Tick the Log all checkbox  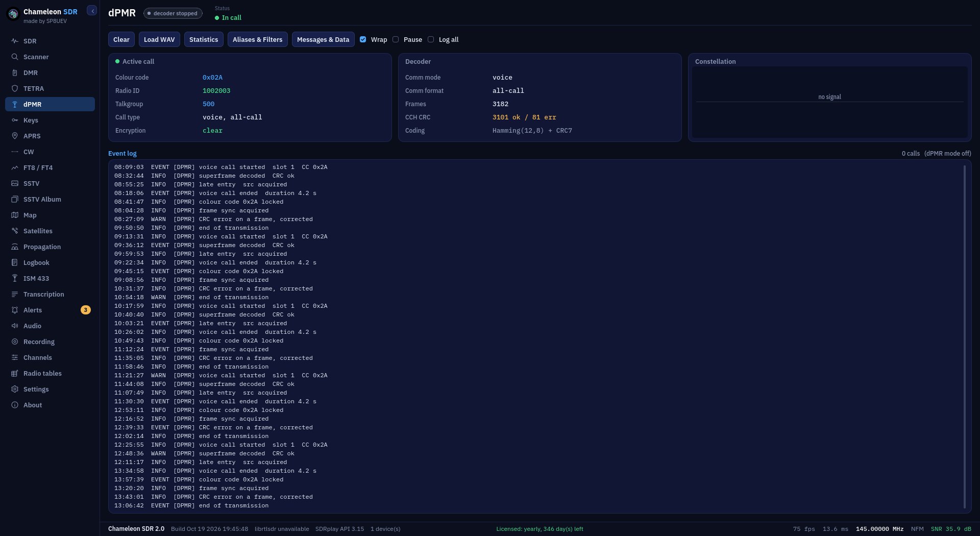431,39
